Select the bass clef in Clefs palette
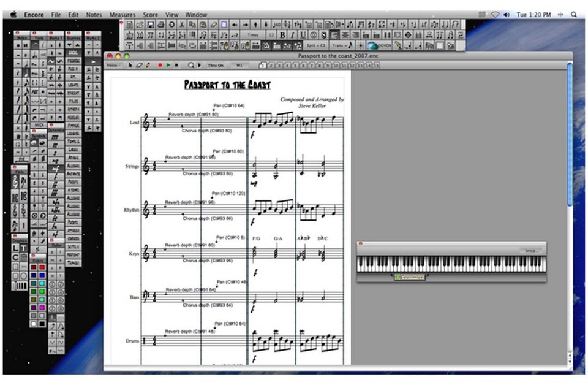Viewport: 588px width, 385px height. 23,182
